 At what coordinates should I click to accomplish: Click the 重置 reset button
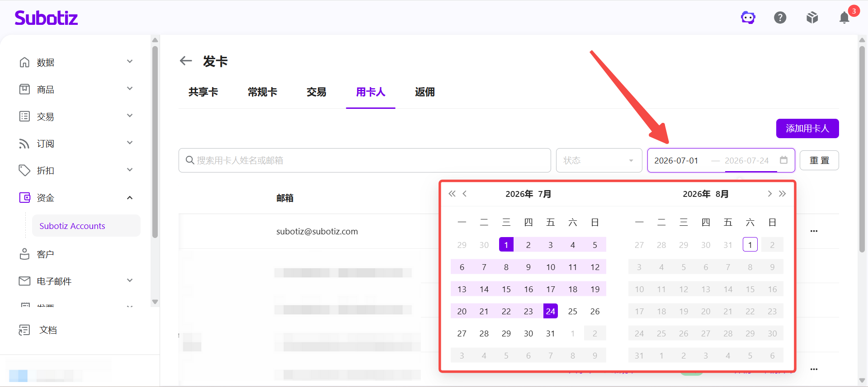(819, 160)
